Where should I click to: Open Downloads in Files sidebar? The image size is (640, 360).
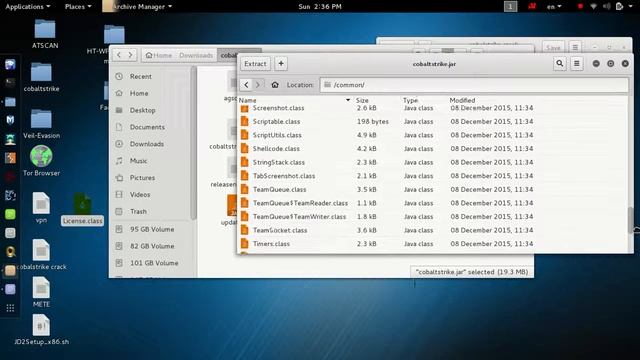pyautogui.click(x=151, y=144)
